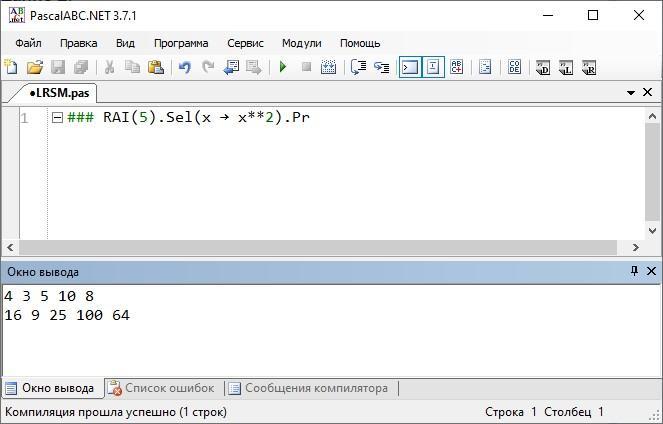The height and width of the screenshot is (424, 663).
Task: Click the compile icon next to stop
Action: (x=329, y=67)
